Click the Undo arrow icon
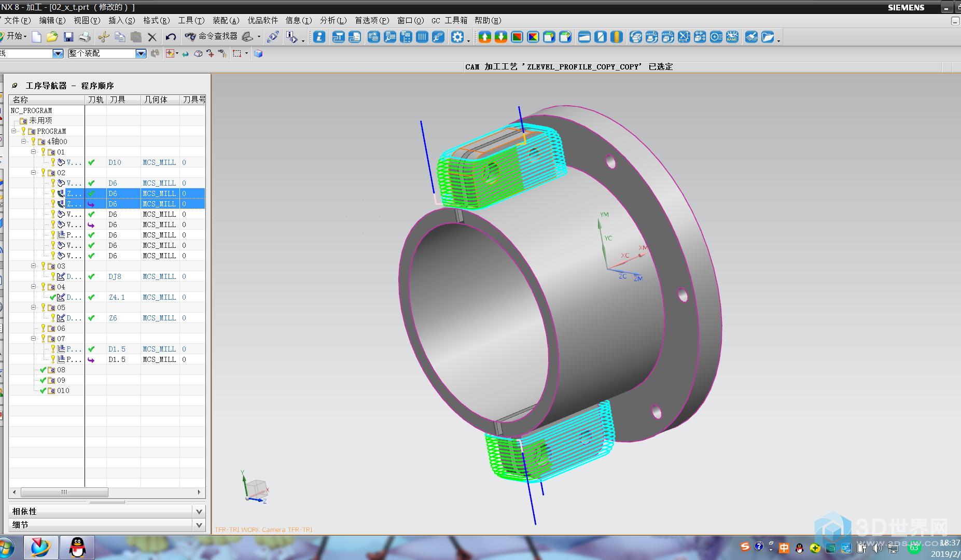This screenshot has height=560, width=961. [x=171, y=37]
